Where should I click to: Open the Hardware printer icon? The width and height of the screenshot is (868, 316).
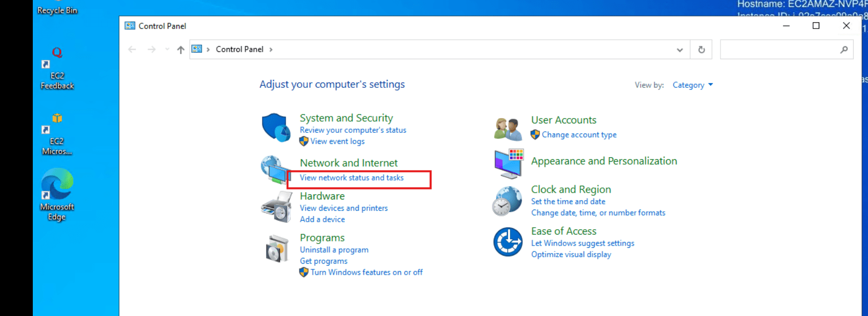point(276,206)
